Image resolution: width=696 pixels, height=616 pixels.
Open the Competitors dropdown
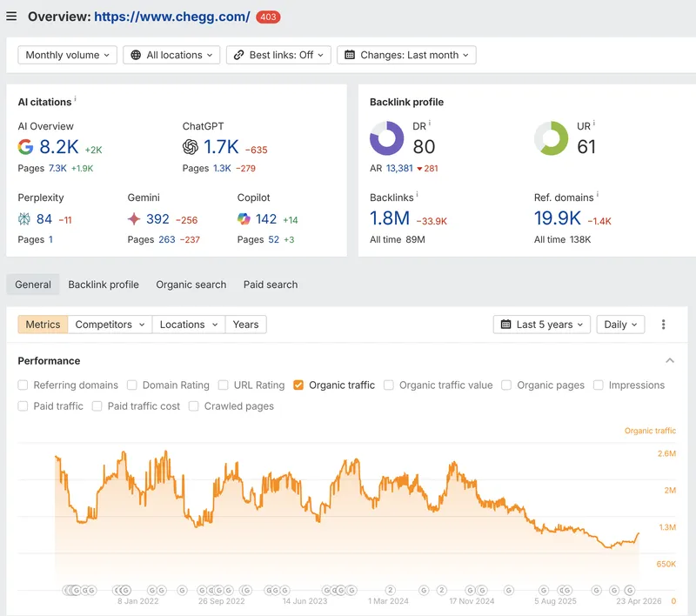point(110,325)
